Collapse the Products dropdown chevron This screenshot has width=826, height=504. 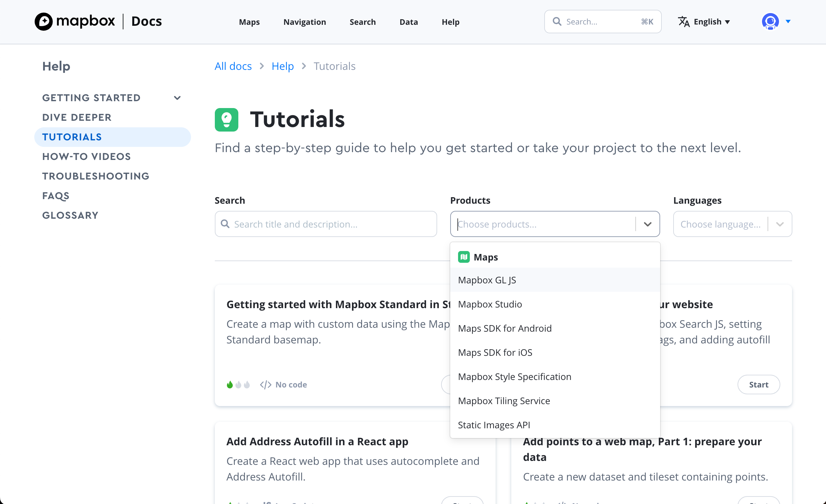(x=647, y=224)
